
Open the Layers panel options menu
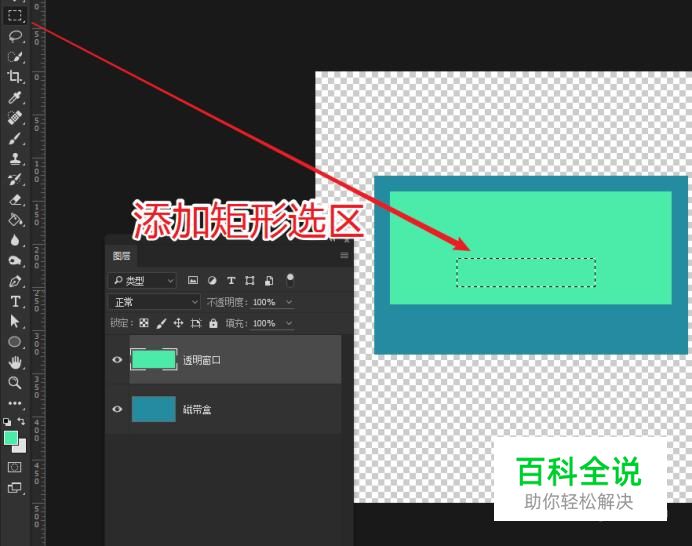click(x=344, y=256)
